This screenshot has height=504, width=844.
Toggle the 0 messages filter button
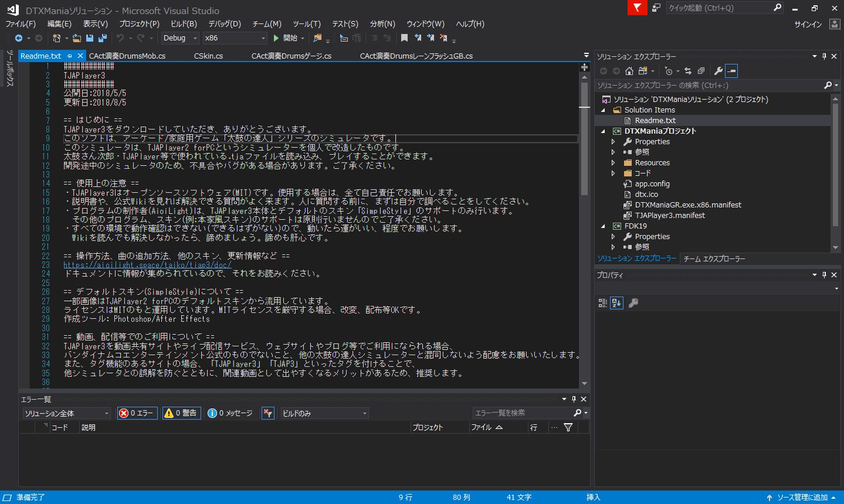pos(231,413)
